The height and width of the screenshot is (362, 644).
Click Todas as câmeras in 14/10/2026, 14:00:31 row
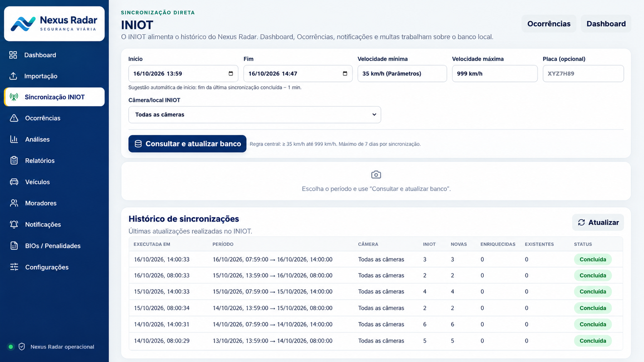(x=381, y=324)
